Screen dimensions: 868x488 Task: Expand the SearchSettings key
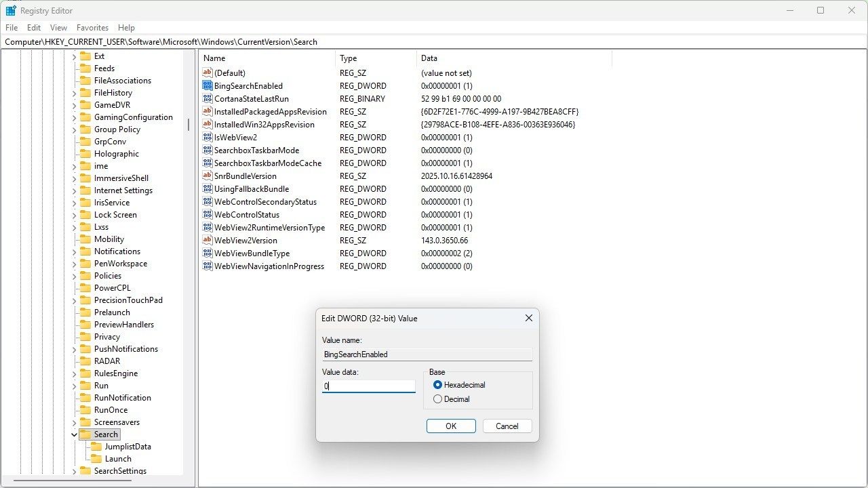coord(74,471)
